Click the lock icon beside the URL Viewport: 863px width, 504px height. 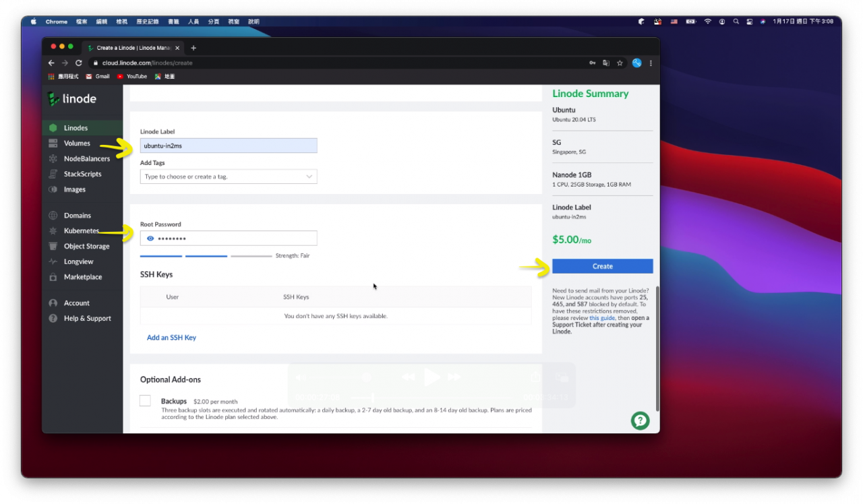click(x=96, y=63)
